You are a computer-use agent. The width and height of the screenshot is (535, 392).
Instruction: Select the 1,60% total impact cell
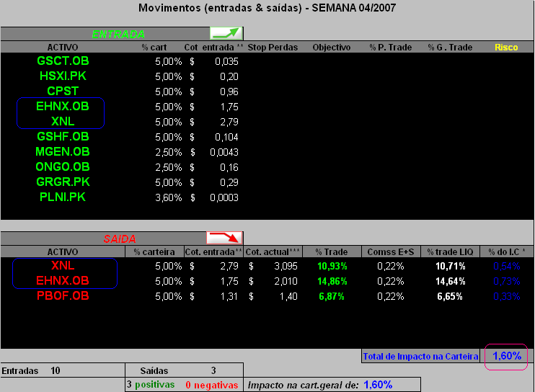[507, 356]
